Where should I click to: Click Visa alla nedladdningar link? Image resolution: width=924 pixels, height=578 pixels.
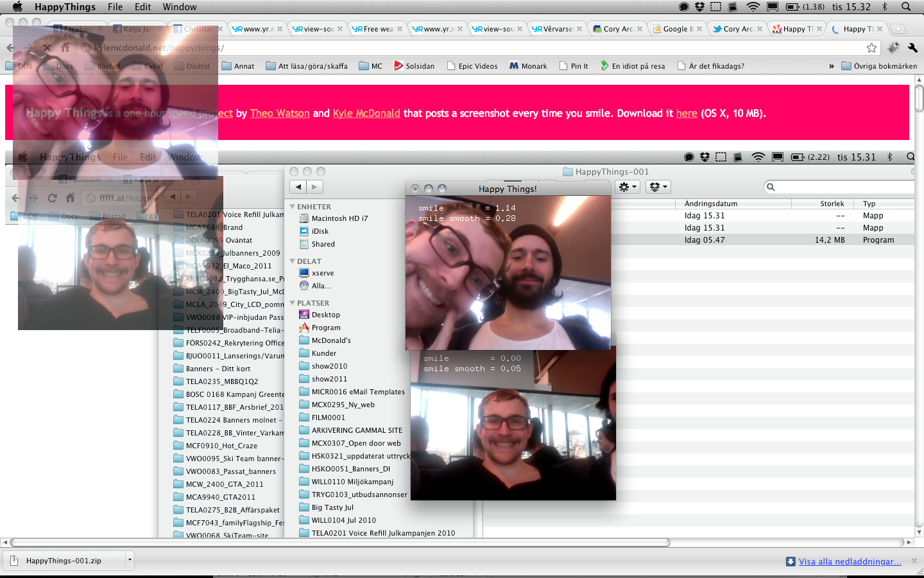pyautogui.click(x=850, y=561)
